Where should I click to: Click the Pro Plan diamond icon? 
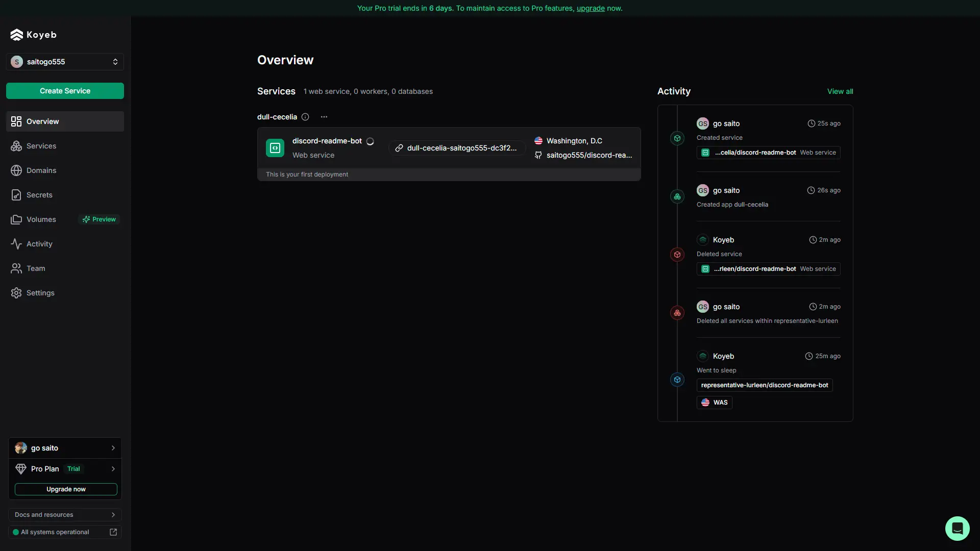(21, 469)
